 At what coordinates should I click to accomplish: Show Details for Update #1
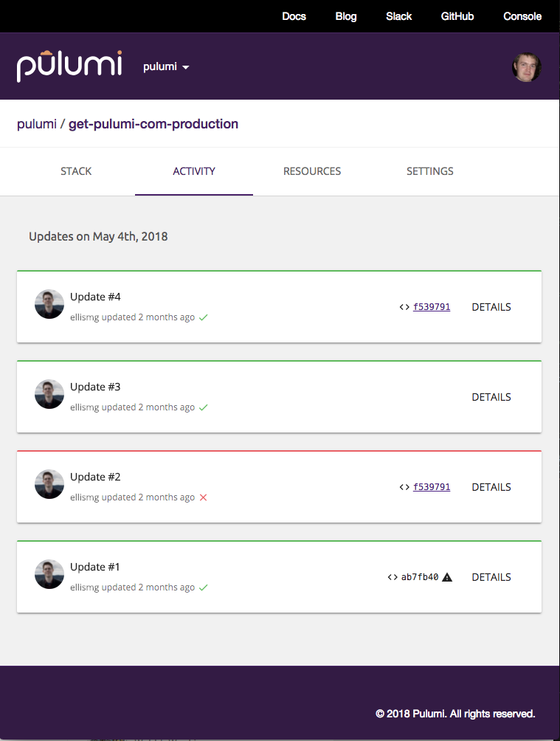(491, 577)
